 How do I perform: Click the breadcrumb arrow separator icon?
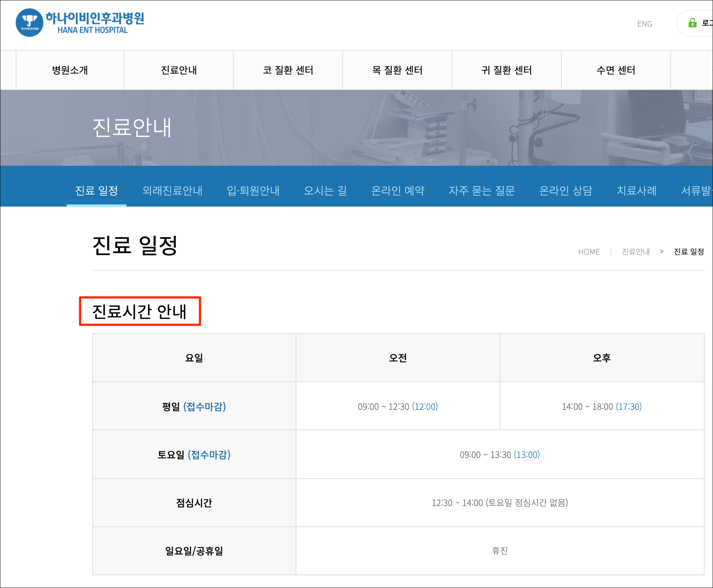pyautogui.click(x=662, y=251)
